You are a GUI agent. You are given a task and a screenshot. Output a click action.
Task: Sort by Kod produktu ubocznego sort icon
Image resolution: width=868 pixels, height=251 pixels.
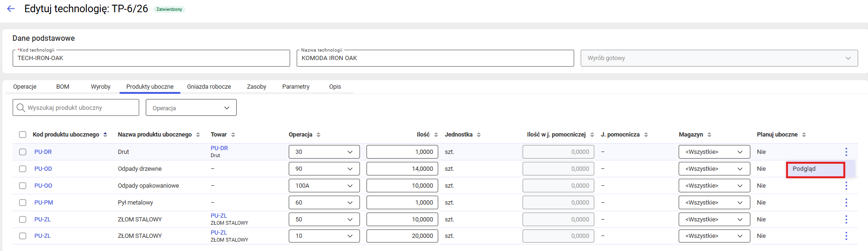(x=105, y=135)
